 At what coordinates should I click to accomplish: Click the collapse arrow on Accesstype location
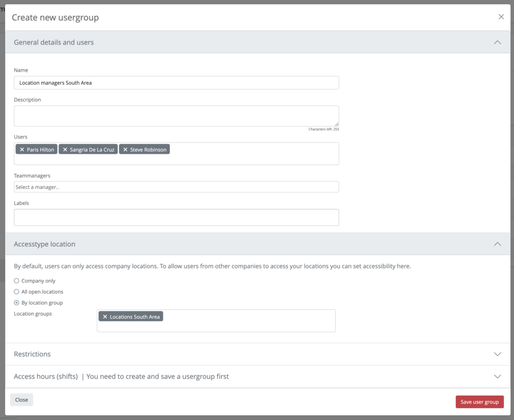(497, 244)
